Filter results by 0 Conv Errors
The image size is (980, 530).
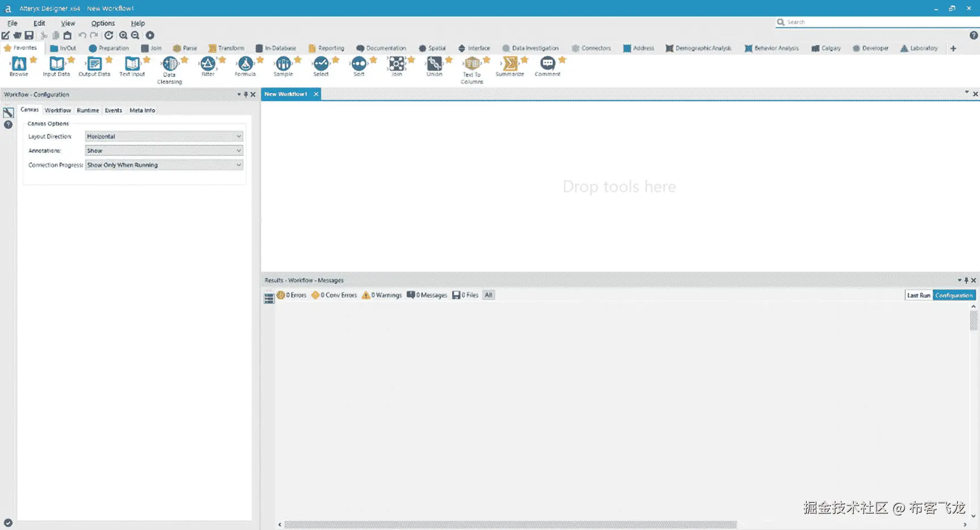pos(334,295)
